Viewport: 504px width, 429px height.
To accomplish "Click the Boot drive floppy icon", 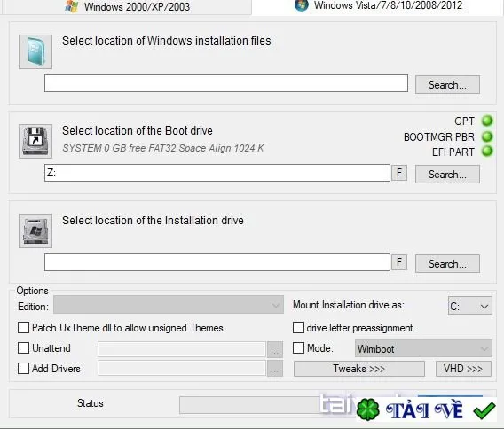I will [x=35, y=141].
